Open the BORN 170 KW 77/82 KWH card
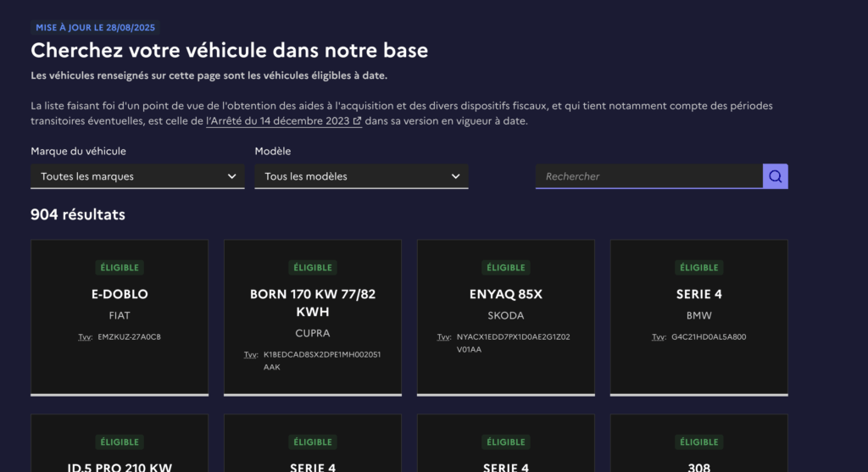 (313, 318)
